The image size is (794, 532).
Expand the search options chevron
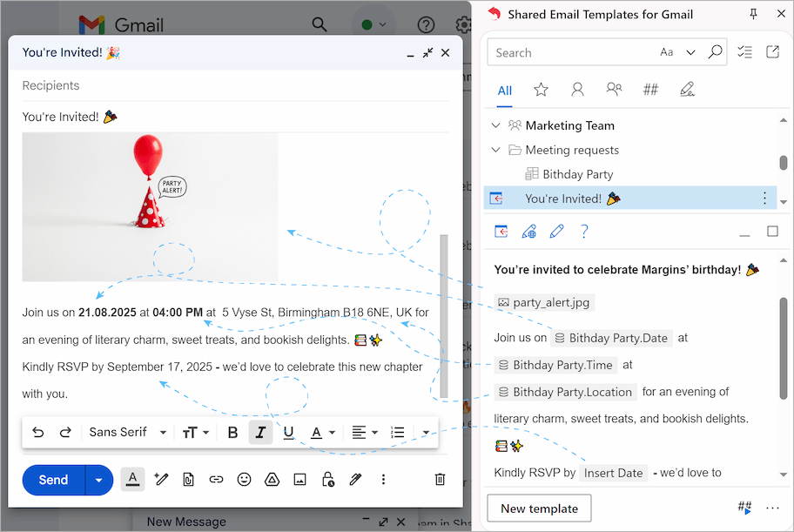coord(690,52)
